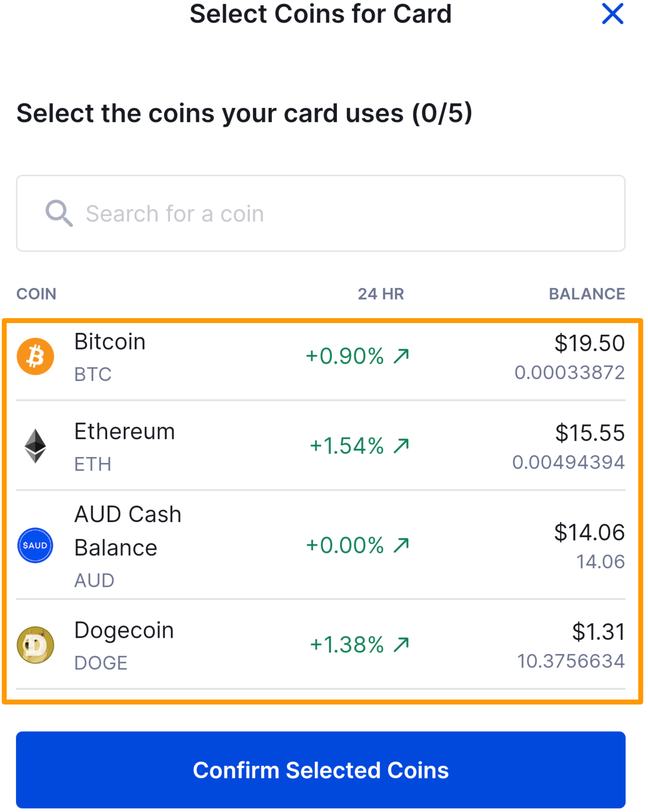Image resolution: width=648 pixels, height=812 pixels.
Task: Select the Ethereum coin name
Action: [125, 432]
